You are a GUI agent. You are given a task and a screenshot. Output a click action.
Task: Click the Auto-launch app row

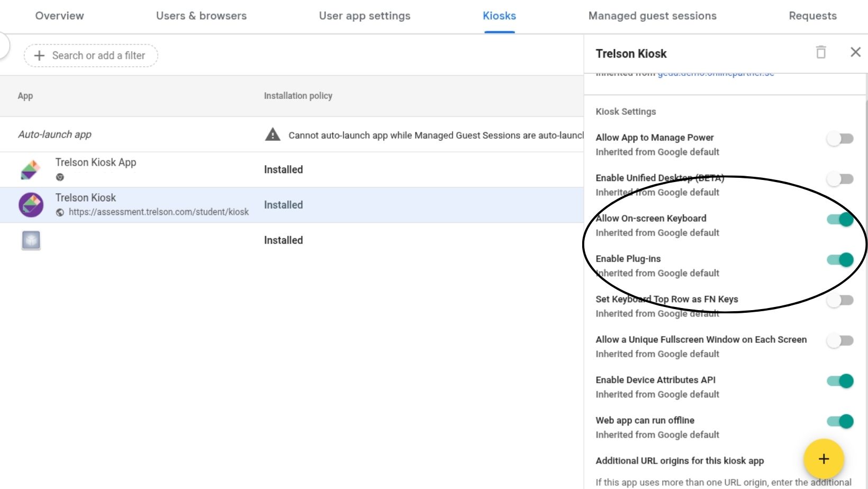coord(292,134)
